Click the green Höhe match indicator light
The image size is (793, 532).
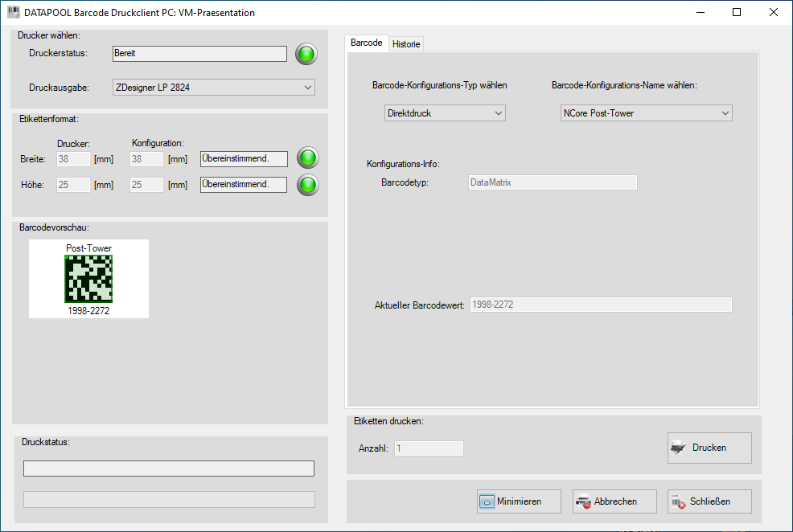(x=307, y=185)
